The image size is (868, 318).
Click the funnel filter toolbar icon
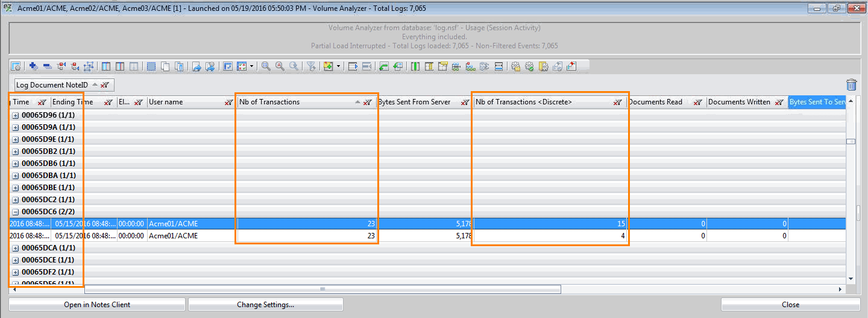point(311,66)
